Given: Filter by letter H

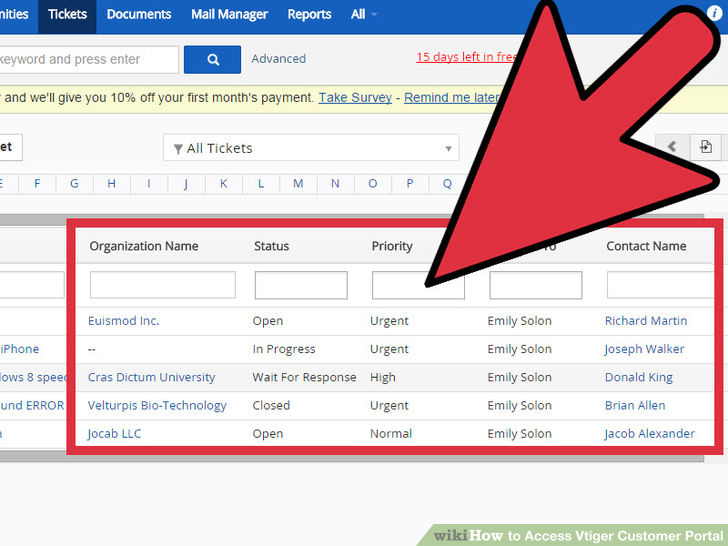Looking at the screenshot, I should (x=111, y=183).
